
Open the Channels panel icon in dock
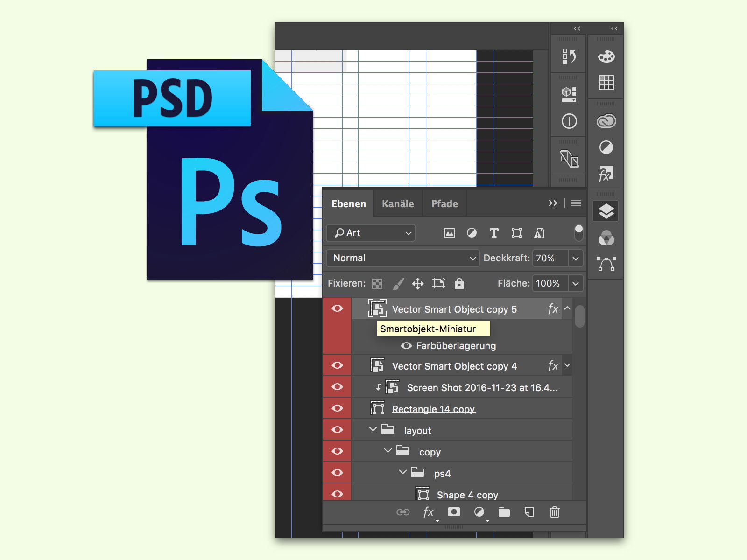tap(606, 238)
